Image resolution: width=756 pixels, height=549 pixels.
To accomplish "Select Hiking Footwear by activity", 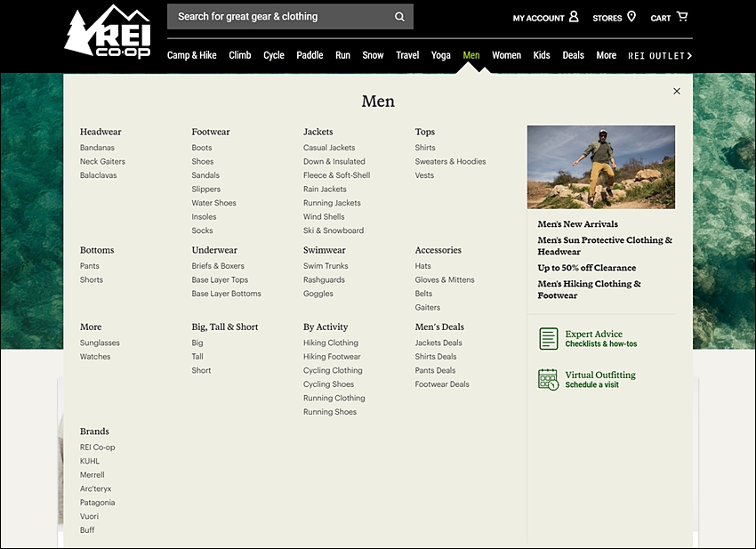I will 332,357.
